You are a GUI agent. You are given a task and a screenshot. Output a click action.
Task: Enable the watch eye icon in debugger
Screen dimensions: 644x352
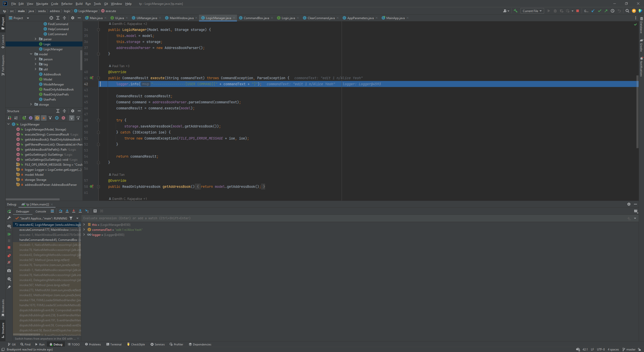pyautogui.click(x=9, y=226)
